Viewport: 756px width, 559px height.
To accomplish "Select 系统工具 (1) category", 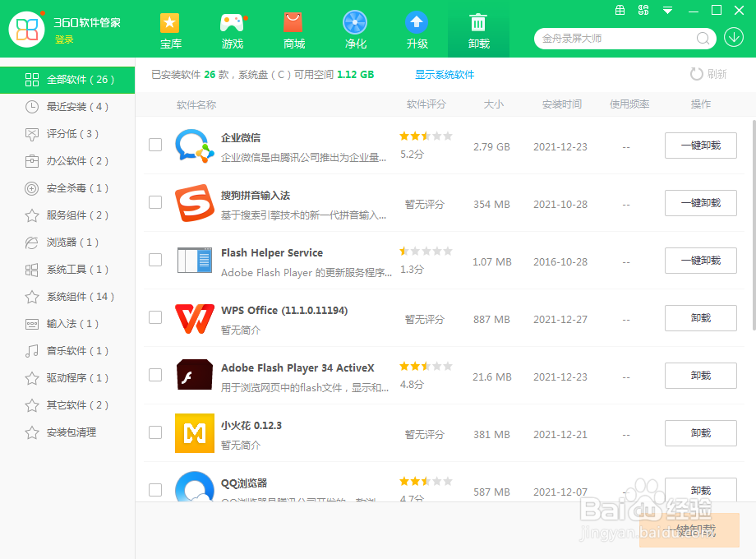I will pyautogui.click(x=67, y=269).
